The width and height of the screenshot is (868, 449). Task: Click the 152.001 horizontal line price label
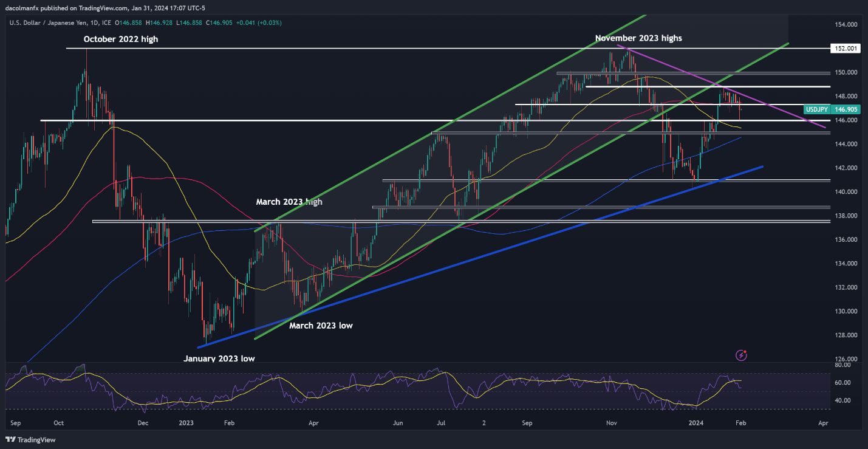846,49
